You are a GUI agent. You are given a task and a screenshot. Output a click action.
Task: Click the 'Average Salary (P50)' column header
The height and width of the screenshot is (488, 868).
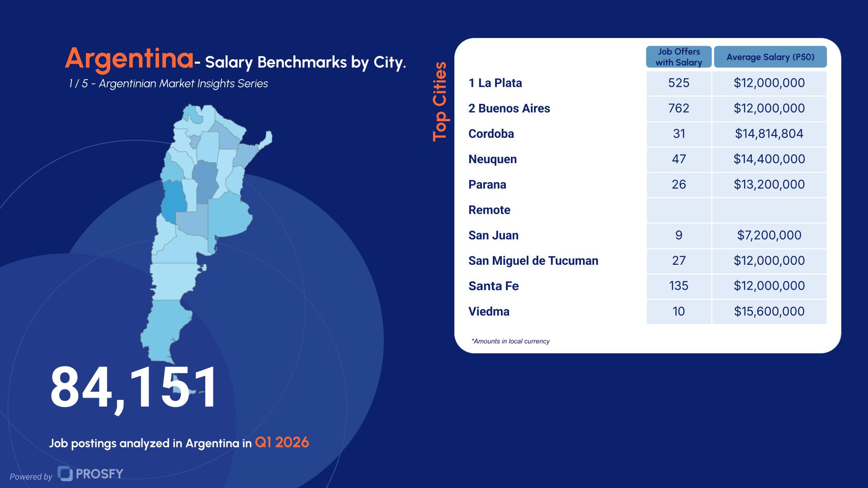770,57
